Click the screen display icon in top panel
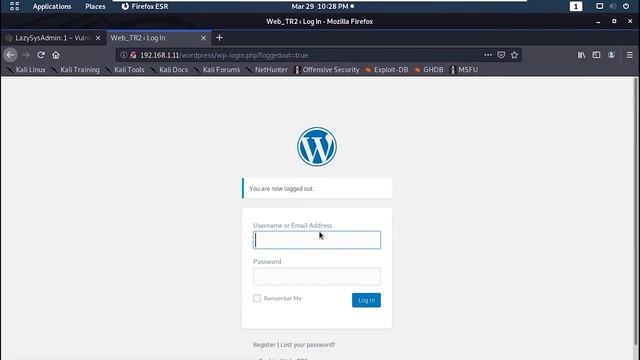Image resolution: width=640 pixels, height=360 pixels. 599,6
